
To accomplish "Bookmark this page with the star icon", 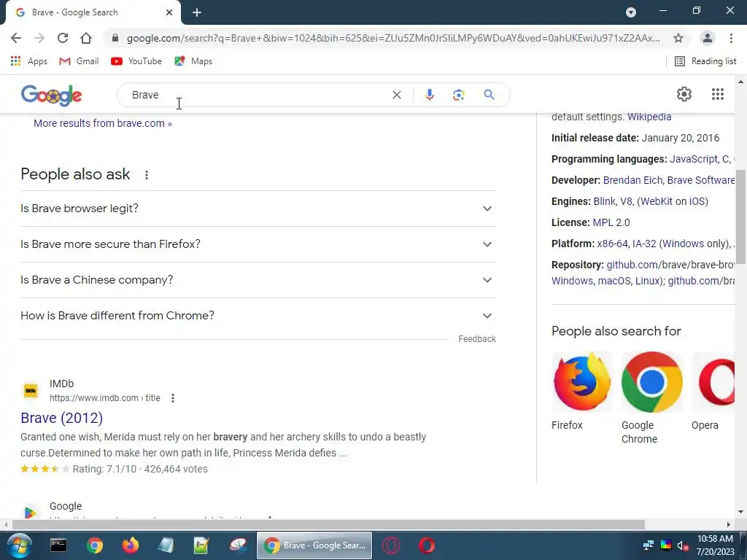I will point(678,38).
